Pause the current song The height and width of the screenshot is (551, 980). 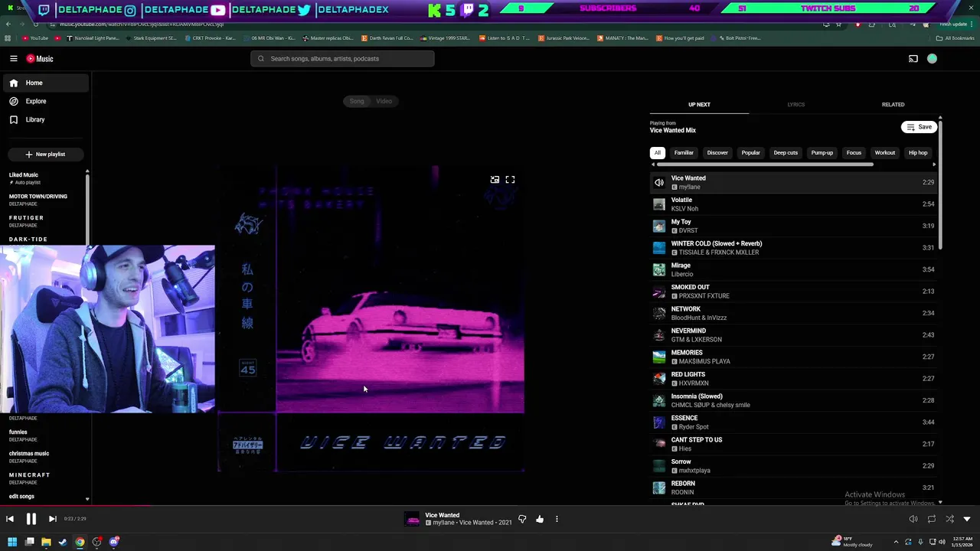click(x=31, y=519)
